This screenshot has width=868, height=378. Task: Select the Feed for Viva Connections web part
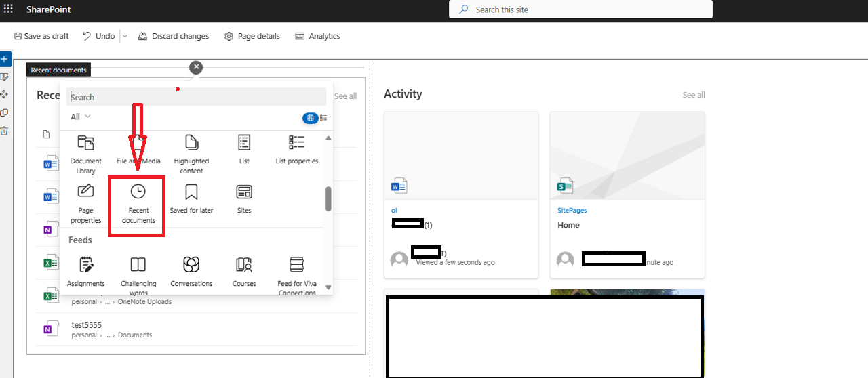tap(297, 276)
